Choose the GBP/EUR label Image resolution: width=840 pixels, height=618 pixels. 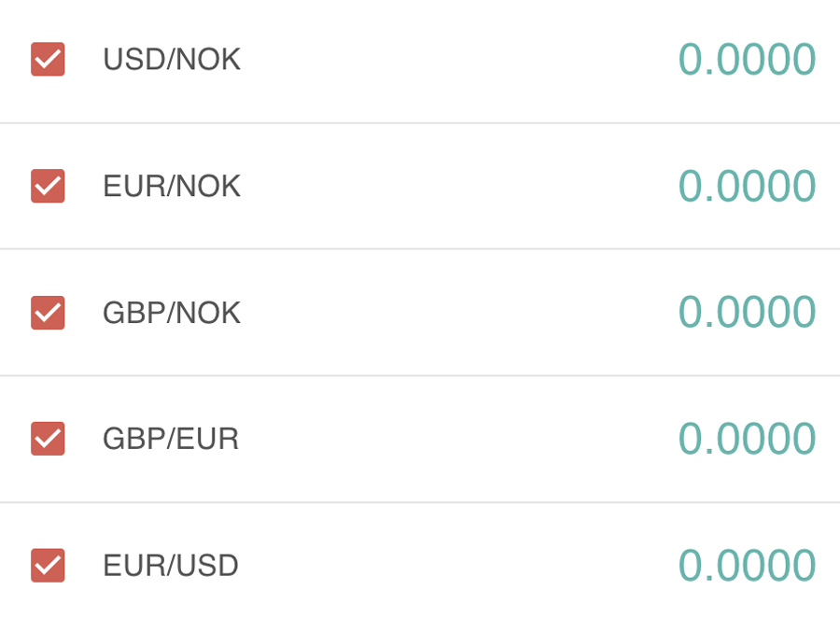(x=171, y=439)
